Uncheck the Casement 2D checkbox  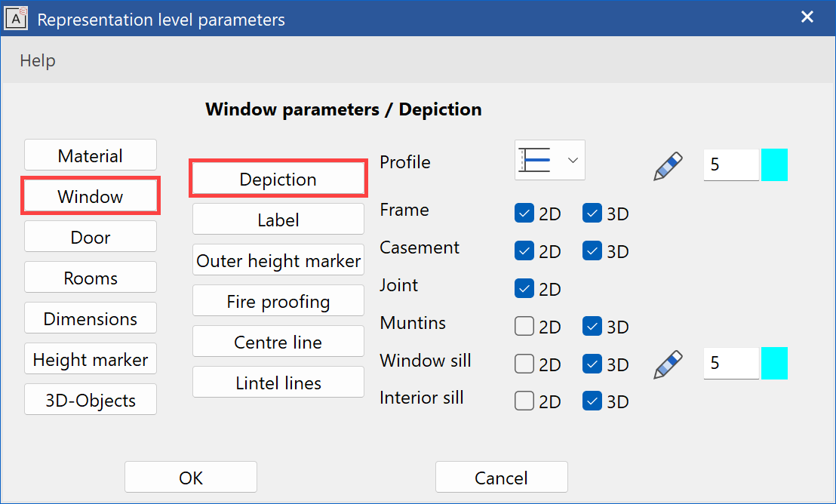(x=524, y=251)
